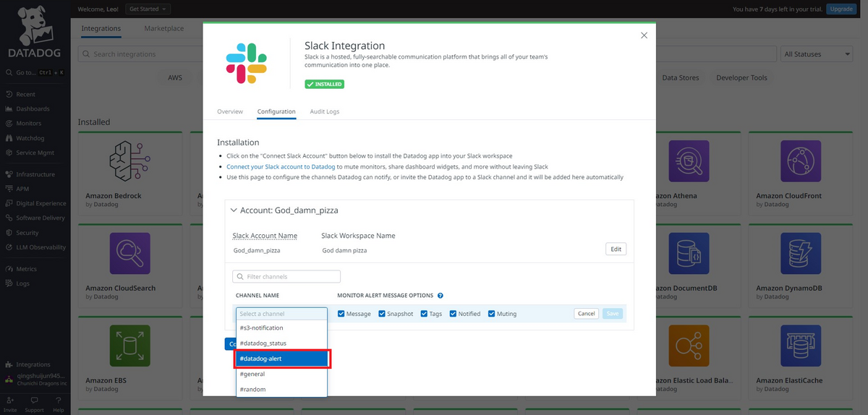Open Monitors in the left sidebar

(x=28, y=124)
